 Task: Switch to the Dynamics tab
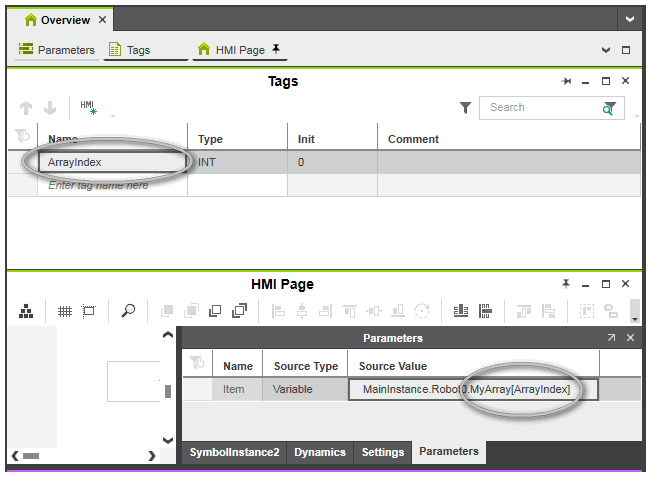[319, 452]
